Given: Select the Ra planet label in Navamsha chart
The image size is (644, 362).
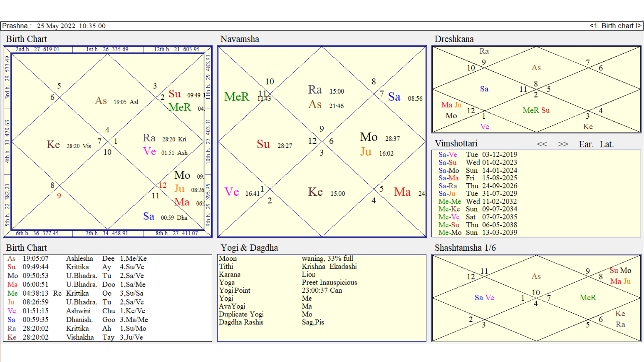Looking at the screenshot, I should 315,90.
